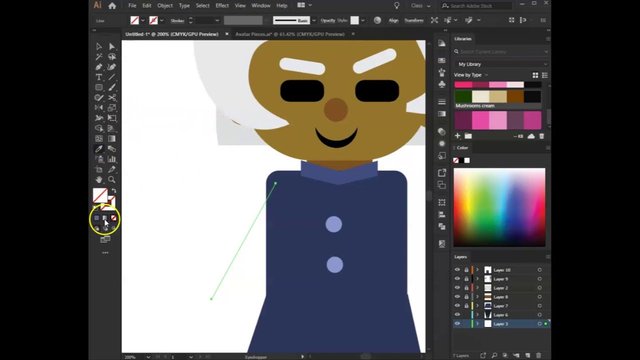The width and height of the screenshot is (640, 360).
Task: Click the Layer 8 thumbnail
Action: point(488,297)
